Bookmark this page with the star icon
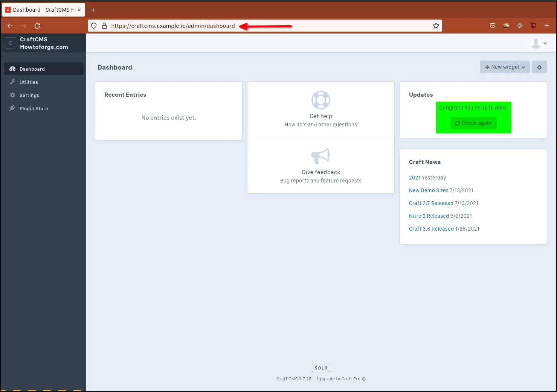Screen dimensions: 557x392 (x=436, y=26)
